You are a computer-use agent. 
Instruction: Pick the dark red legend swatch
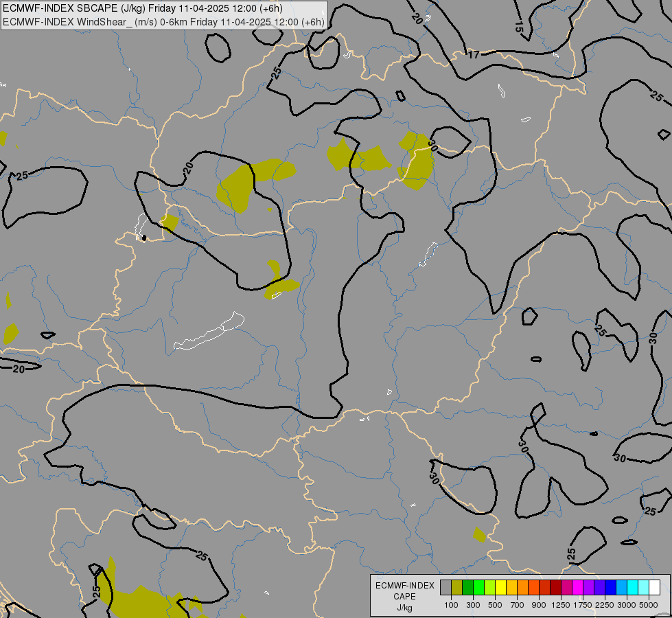coord(556,588)
